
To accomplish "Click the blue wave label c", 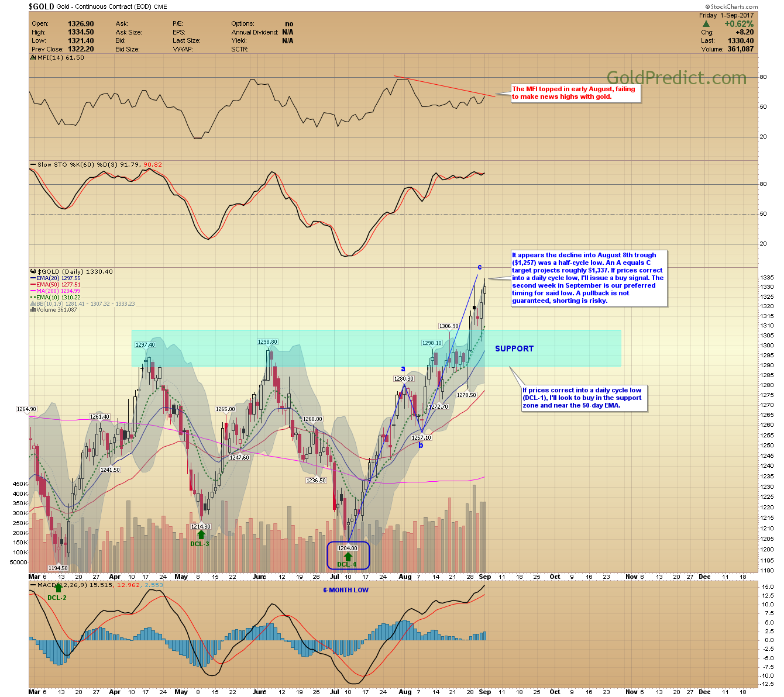I will click(479, 268).
